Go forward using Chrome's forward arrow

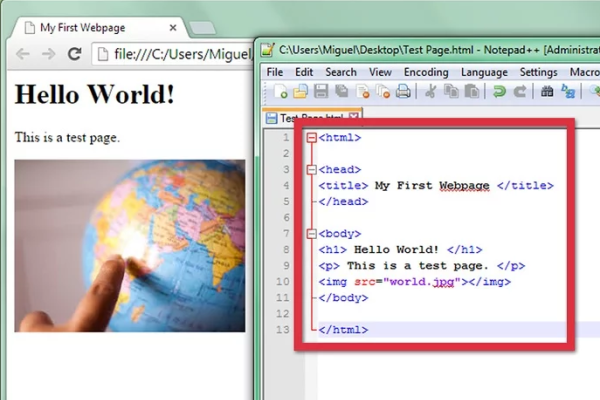(x=49, y=54)
